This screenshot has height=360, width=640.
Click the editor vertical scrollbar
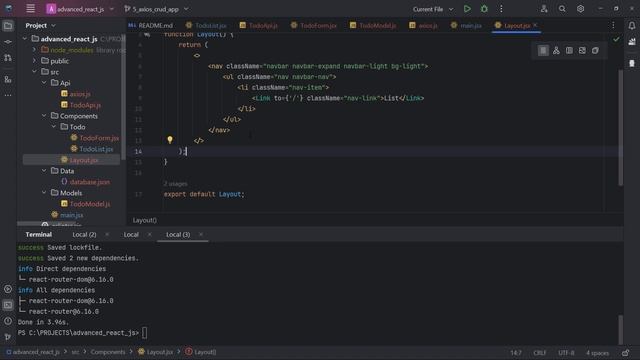pyautogui.click(x=620, y=127)
